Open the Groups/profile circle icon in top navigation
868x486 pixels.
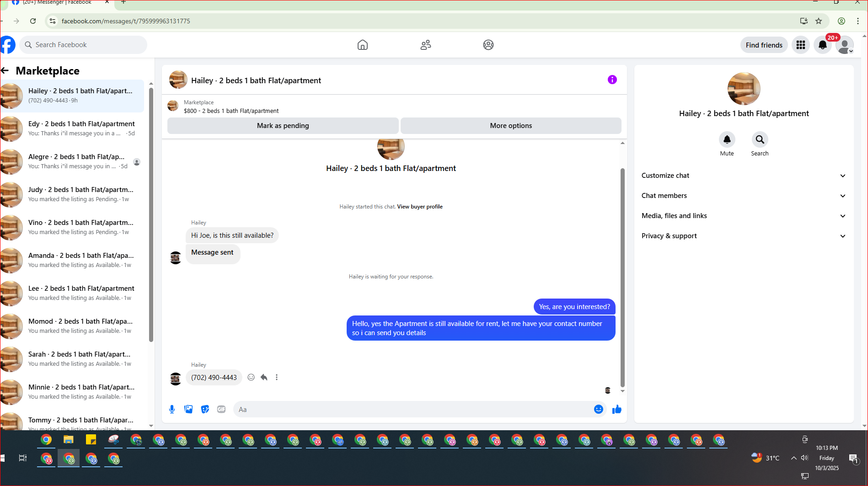(488, 45)
